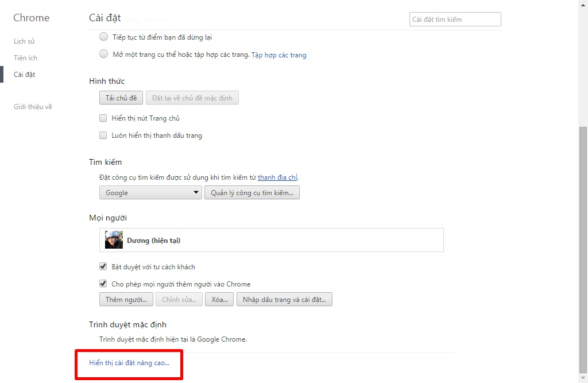Enable 'Hiển thị nút Trang chủ' checkbox
This screenshot has width=588, height=383.
click(x=103, y=118)
